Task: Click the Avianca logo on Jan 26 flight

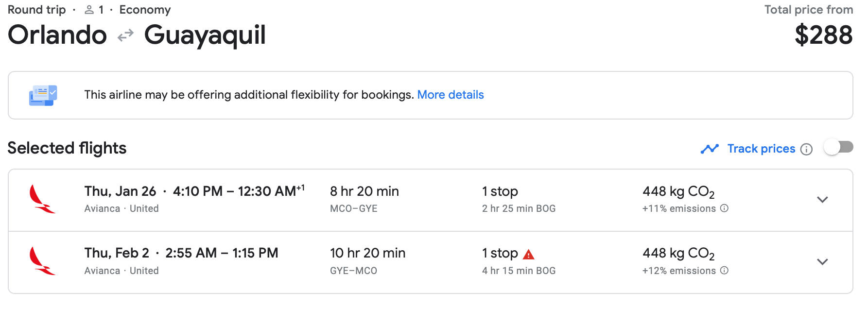Action: click(x=42, y=199)
